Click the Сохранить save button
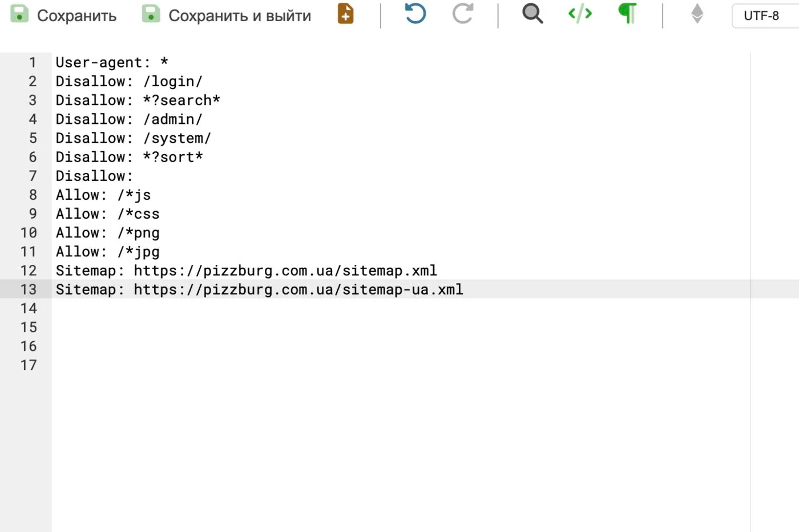The width and height of the screenshot is (799, 532). [63, 15]
